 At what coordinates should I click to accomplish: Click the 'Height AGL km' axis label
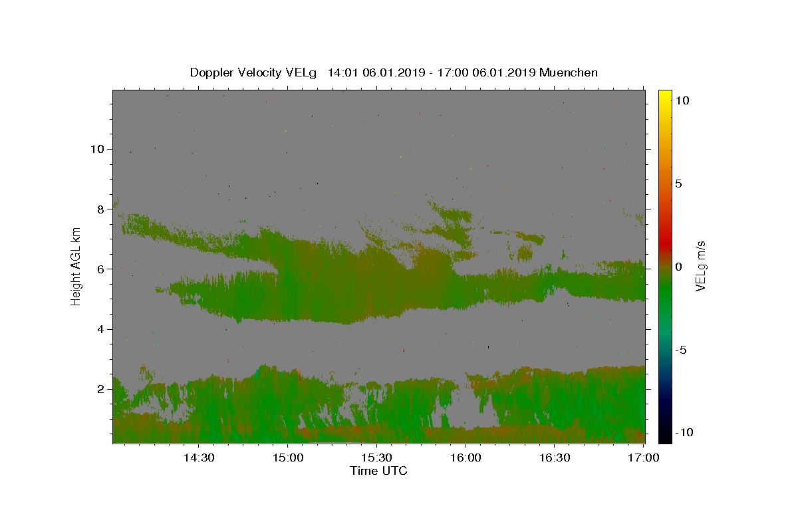[x=76, y=265]
